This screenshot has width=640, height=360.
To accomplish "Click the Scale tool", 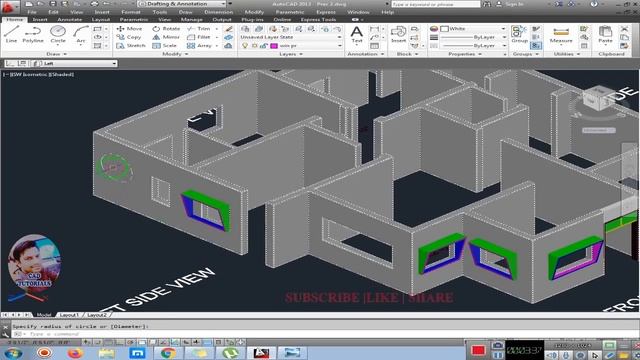I will coord(164,46).
